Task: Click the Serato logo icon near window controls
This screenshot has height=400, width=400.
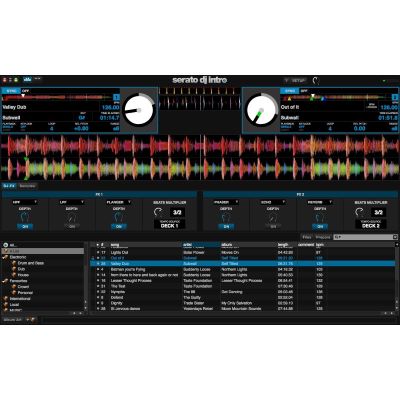Action: (27, 80)
